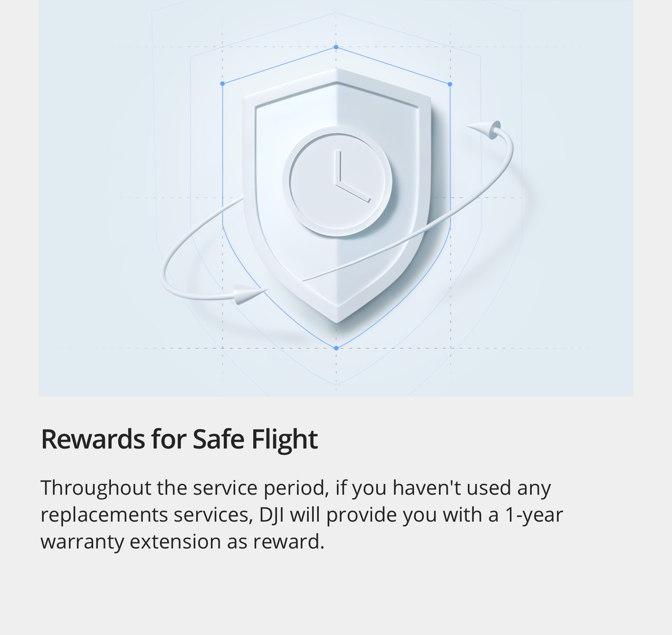Click the lower-left orbit arrowhead

247,292
